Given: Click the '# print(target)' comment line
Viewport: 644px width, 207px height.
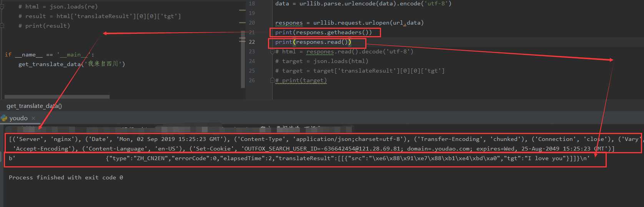Looking at the screenshot, I should click(x=301, y=81).
